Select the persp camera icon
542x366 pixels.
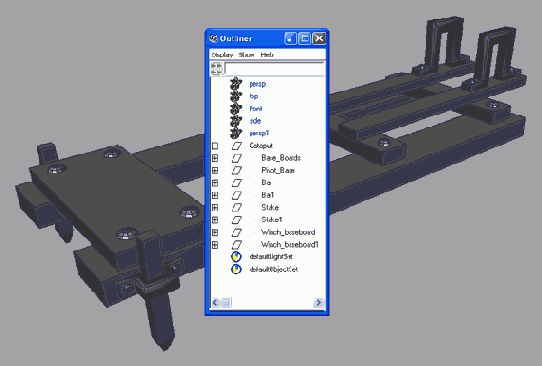tap(236, 84)
